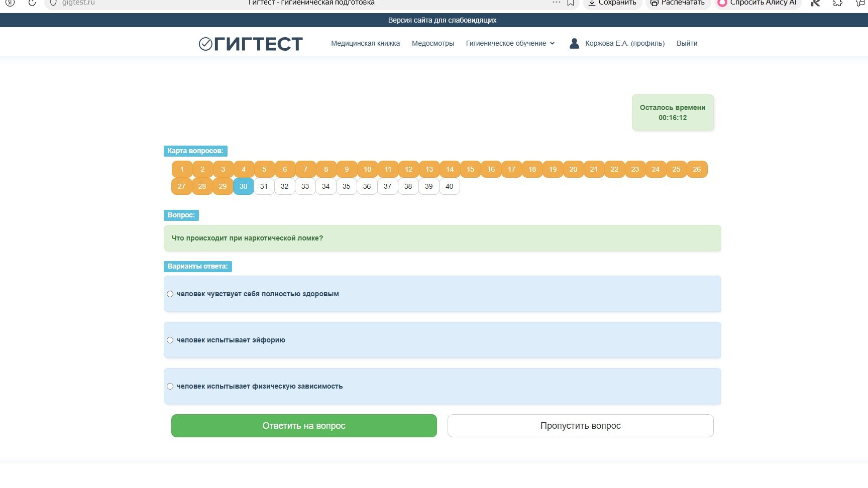Jump to question 38

click(x=408, y=186)
